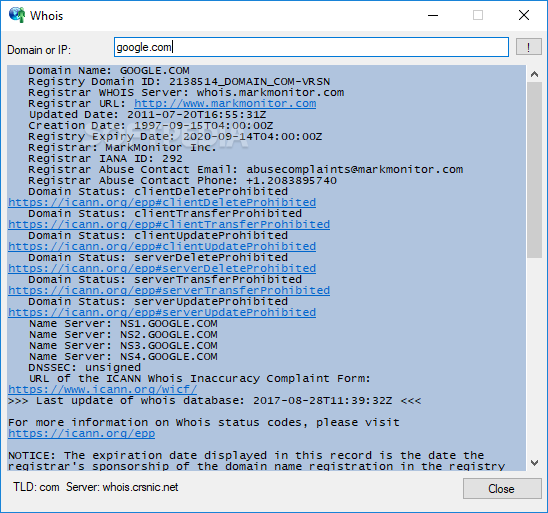Click the 'Server: whois.crsnic.net' status text
This screenshot has width=548, height=513.
(x=122, y=487)
